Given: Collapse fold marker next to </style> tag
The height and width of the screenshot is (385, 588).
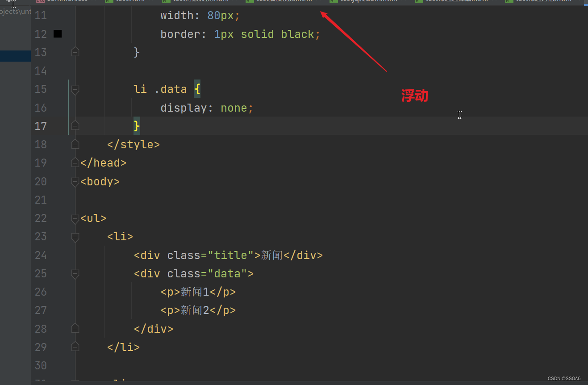Looking at the screenshot, I should [75, 145].
